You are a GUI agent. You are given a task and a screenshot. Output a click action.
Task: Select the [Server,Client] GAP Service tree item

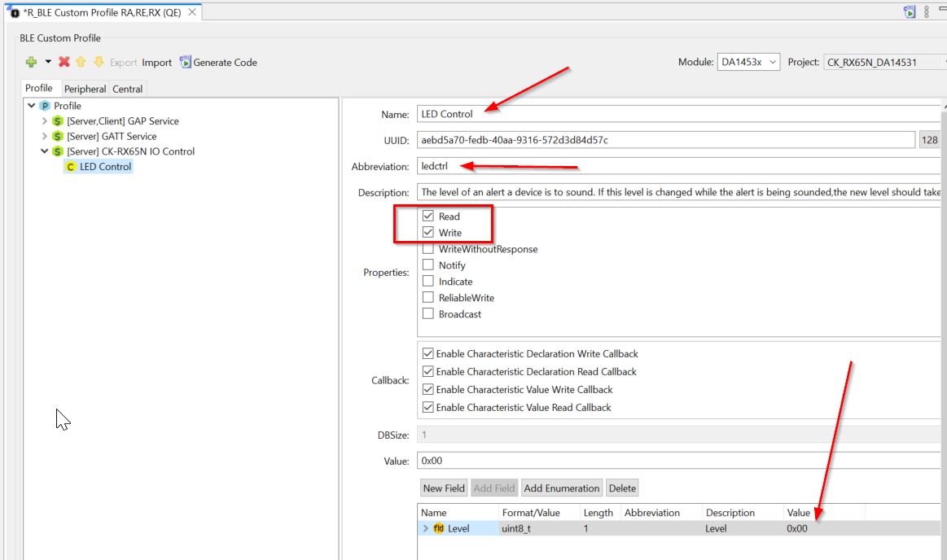coord(123,120)
